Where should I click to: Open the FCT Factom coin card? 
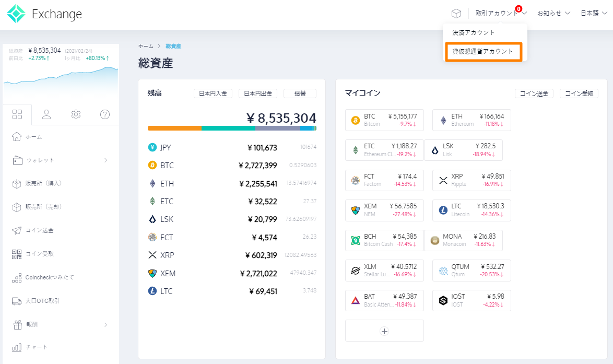tap(384, 180)
